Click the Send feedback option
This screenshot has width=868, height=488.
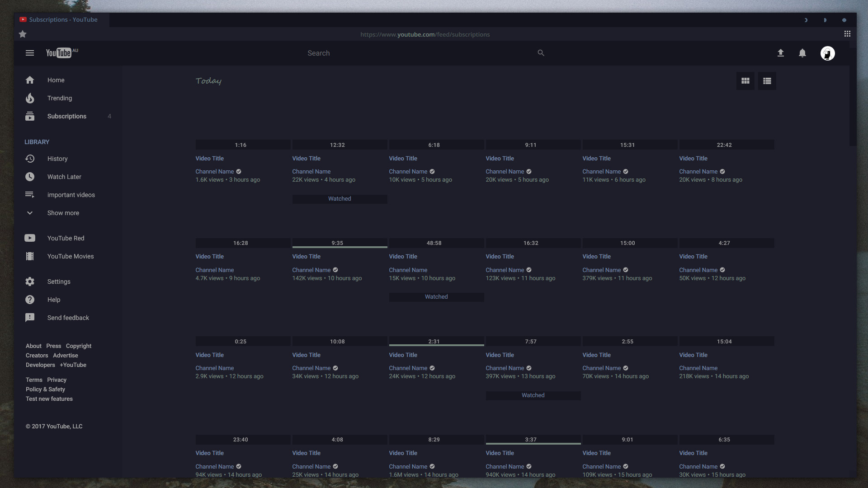pyautogui.click(x=68, y=318)
